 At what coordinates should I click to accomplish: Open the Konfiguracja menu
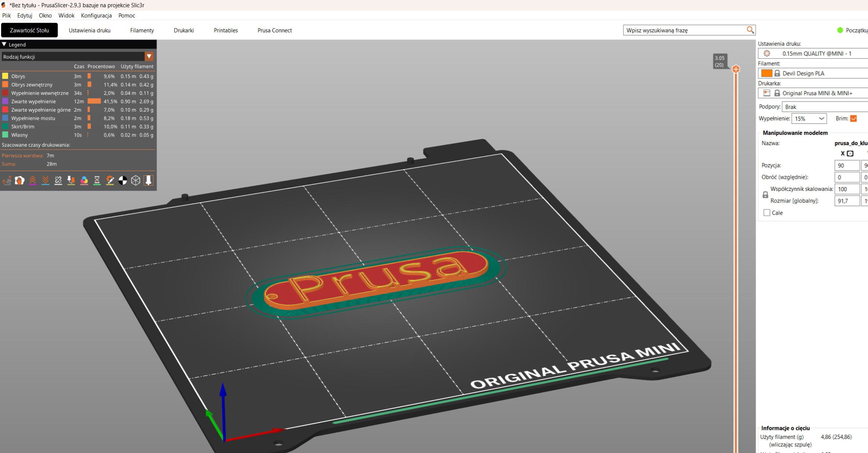pos(96,16)
